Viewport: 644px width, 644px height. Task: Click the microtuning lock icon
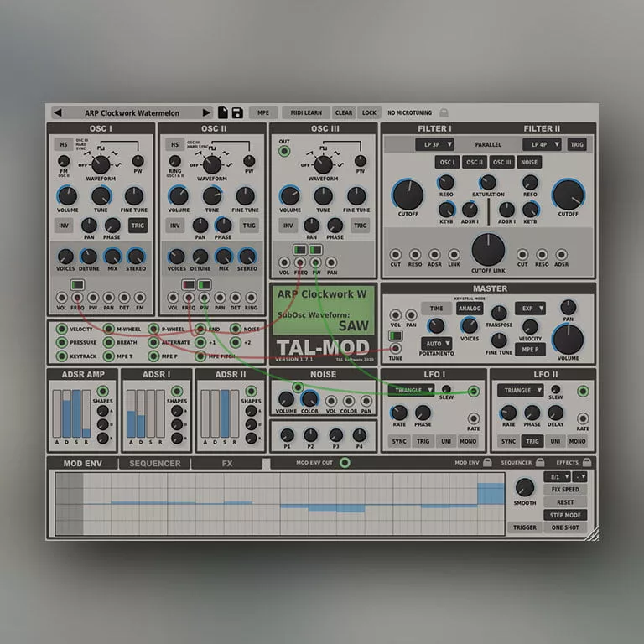coord(444,112)
